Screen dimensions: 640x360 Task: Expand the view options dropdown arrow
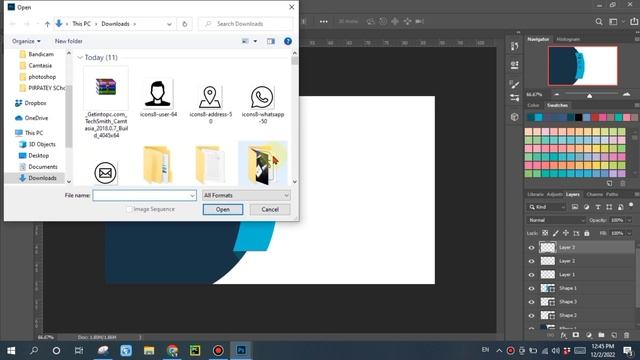coord(256,41)
